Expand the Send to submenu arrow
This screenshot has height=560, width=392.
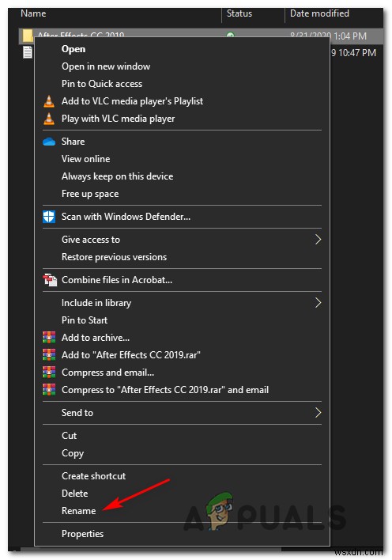pos(318,413)
